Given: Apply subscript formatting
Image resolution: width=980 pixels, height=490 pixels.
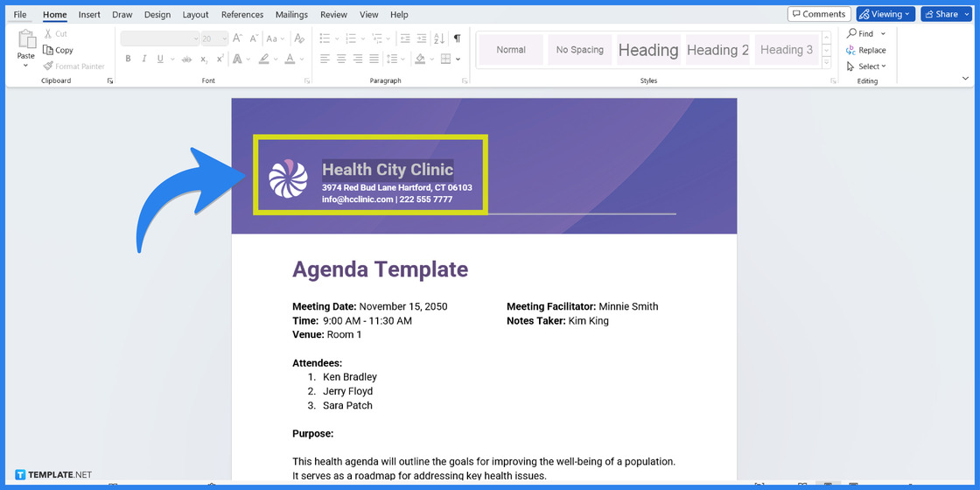Looking at the screenshot, I should (204, 59).
